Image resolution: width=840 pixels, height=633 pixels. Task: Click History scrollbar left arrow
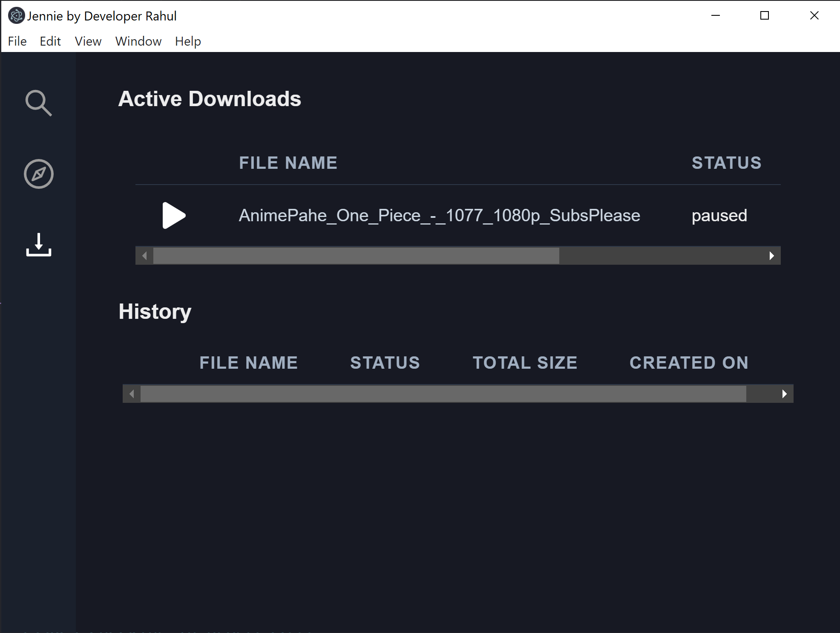(x=132, y=394)
